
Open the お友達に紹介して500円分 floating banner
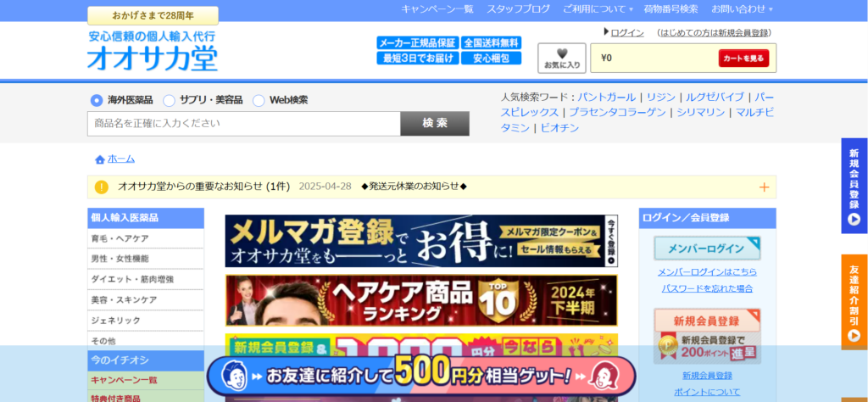click(x=421, y=376)
